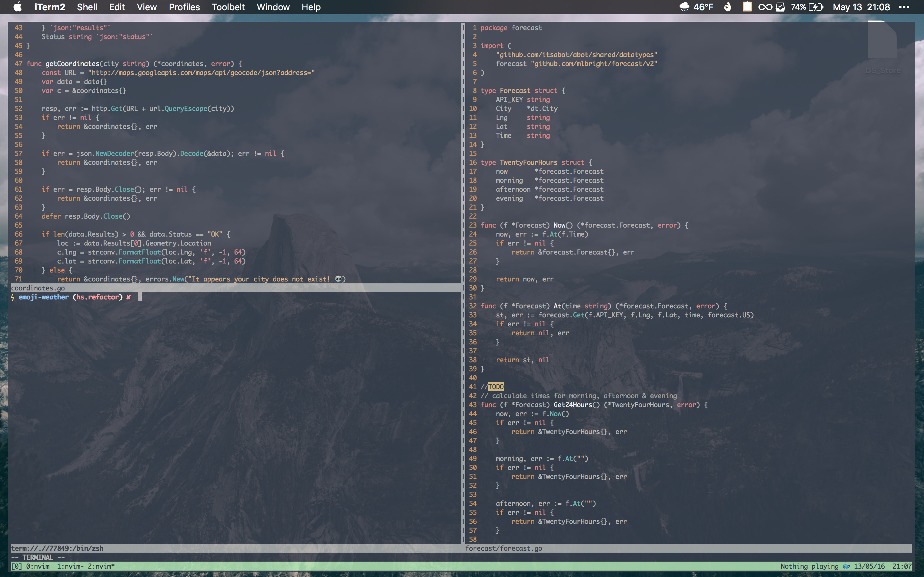This screenshot has height=577, width=924.
Task: Select tmux window 0:nvim in status bar
Action: [38, 566]
